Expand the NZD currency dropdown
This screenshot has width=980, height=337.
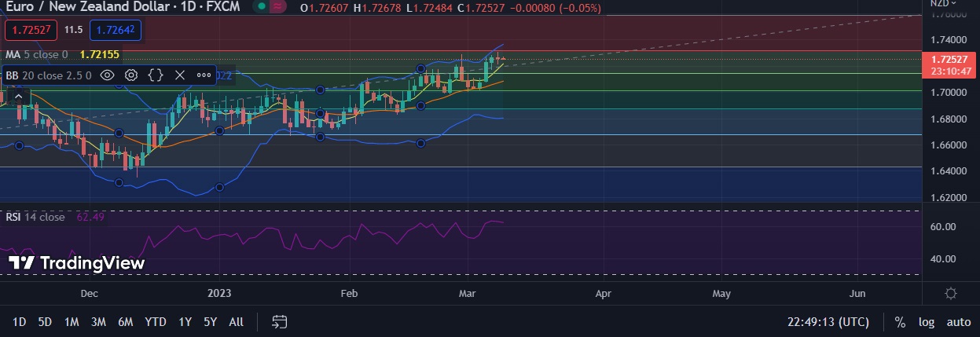pos(942,4)
